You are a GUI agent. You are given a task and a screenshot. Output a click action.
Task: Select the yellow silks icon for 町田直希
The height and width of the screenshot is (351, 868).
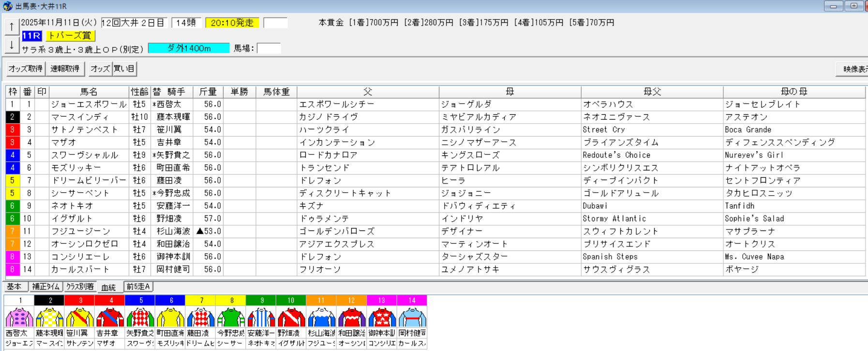pos(170,318)
